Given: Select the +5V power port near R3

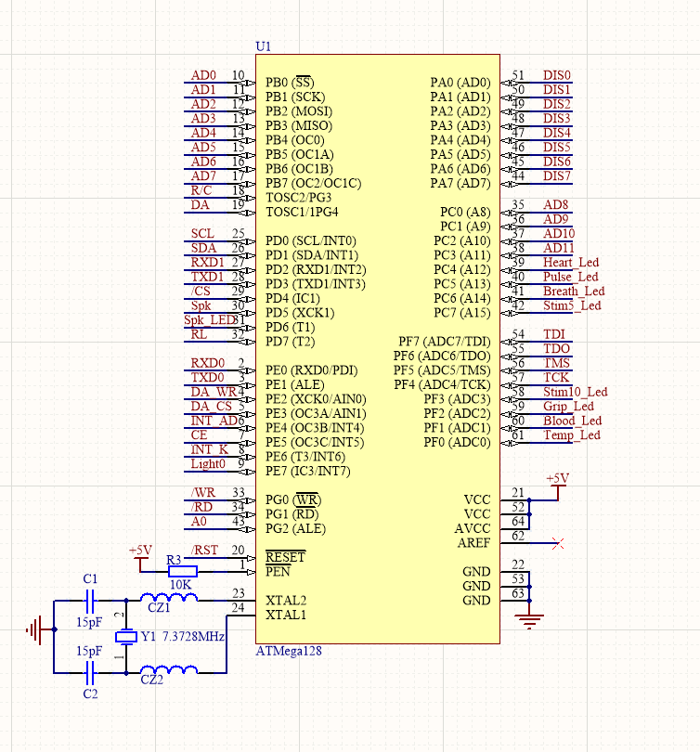Looking at the screenshot, I should 140,557.
